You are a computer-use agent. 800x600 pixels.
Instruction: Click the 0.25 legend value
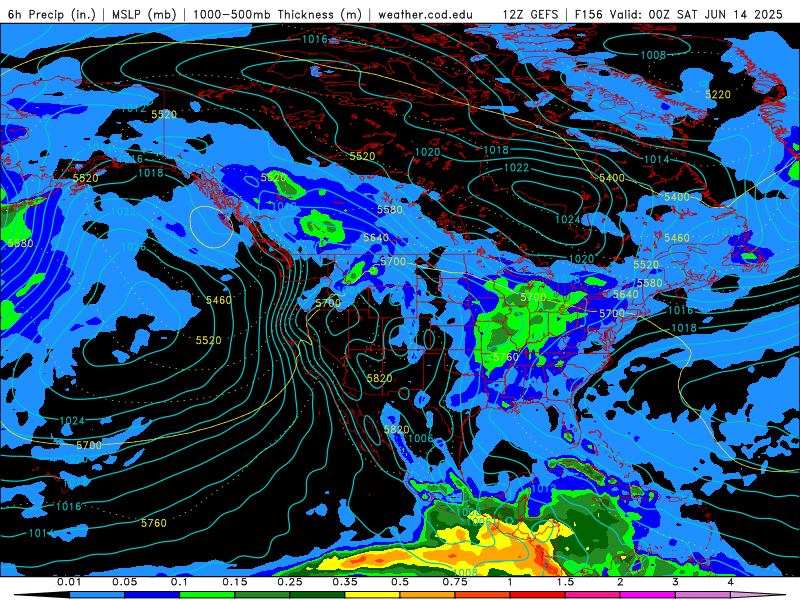pos(290,582)
